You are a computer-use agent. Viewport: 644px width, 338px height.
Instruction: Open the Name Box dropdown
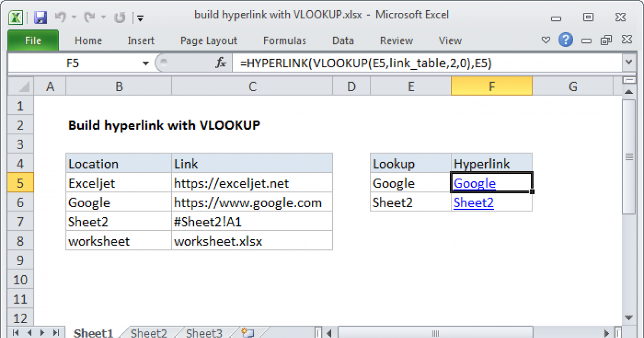click(x=145, y=63)
